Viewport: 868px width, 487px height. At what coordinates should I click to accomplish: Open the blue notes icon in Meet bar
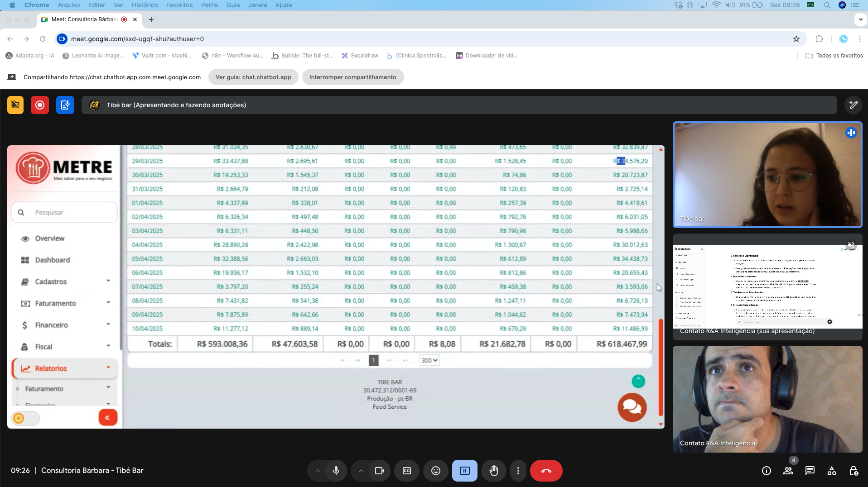pyautogui.click(x=65, y=105)
